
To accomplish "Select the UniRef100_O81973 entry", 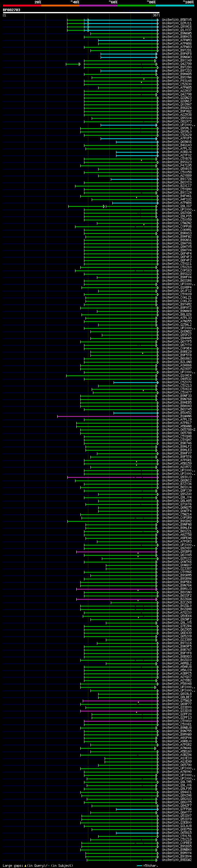I will pos(177,121).
